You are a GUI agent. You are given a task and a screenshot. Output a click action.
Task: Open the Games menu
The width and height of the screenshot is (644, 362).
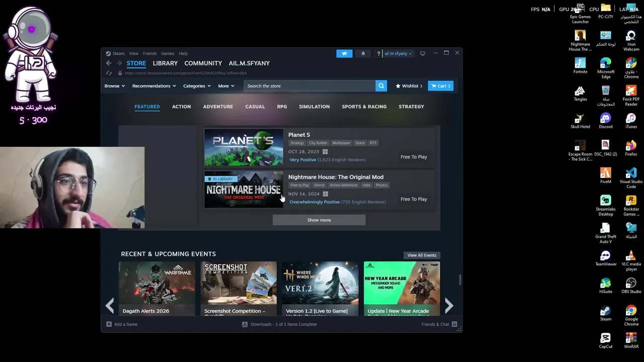click(168, 53)
